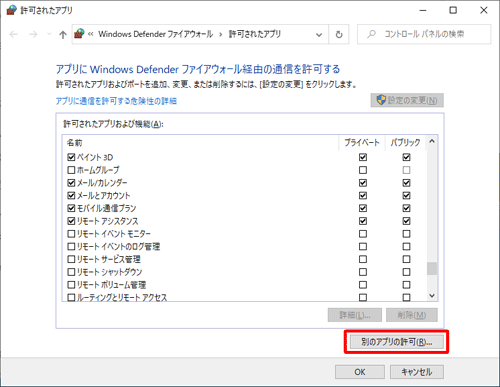Viewport: 500px width, 387px height.
Task: Toggle public checkbox for リモート アシスタンス
Action: pyautogui.click(x=406, y=221)
